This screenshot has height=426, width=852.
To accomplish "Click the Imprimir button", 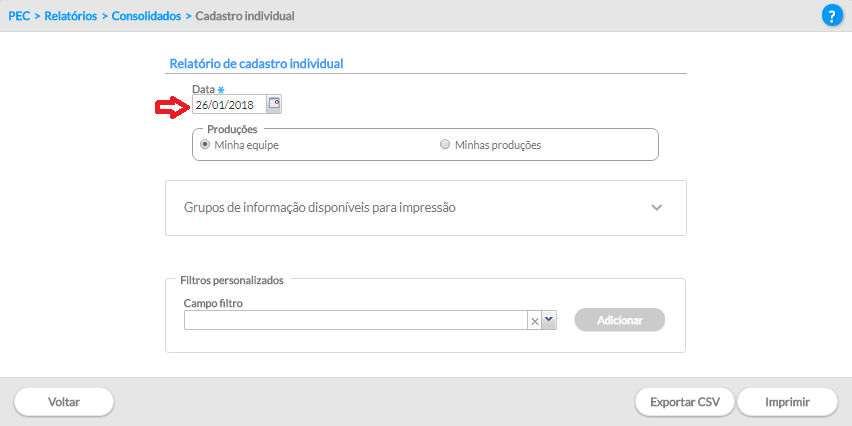I will tap(787, 402).
